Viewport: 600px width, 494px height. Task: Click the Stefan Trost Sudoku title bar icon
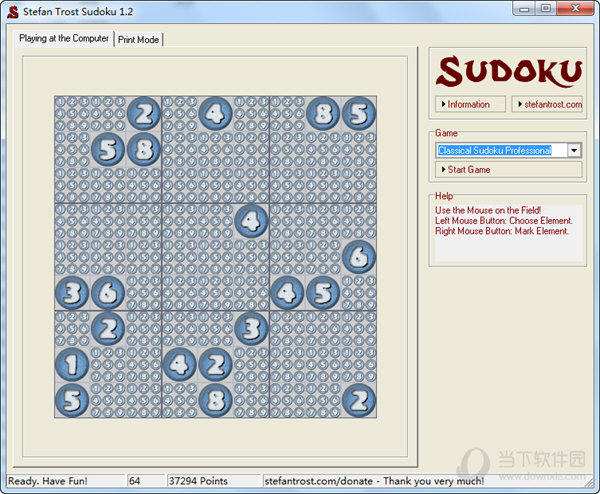[x=13, y=12]
